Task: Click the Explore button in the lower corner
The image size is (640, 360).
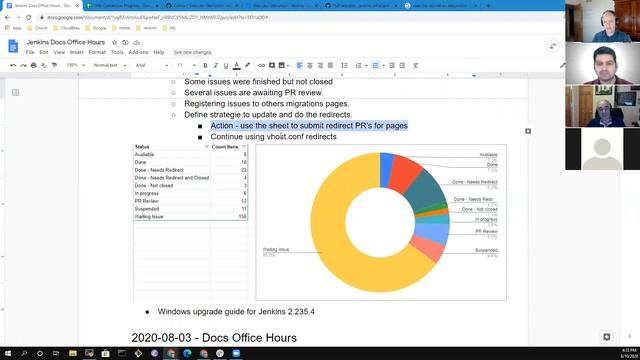Action: coord(607,337)
